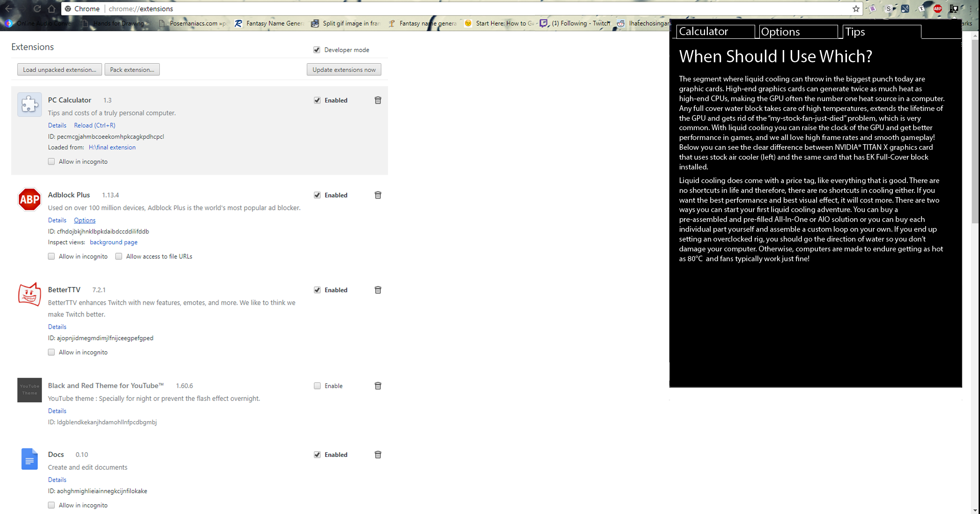Remove BetterTTV with its trash icon

[x=378, y=290]
